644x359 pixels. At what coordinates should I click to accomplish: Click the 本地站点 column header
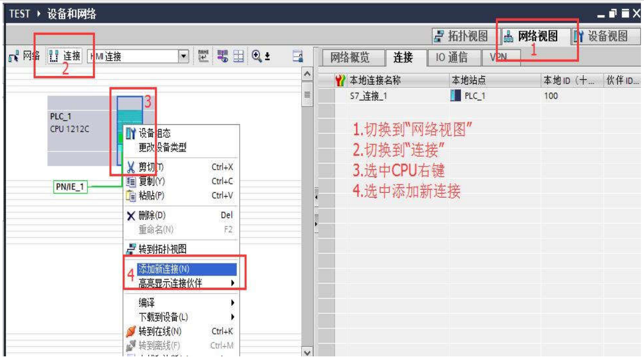(468, 80)
